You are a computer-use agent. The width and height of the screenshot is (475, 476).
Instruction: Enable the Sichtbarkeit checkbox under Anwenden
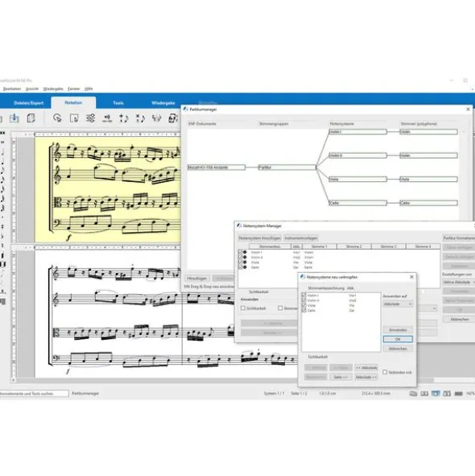point(243,308)
